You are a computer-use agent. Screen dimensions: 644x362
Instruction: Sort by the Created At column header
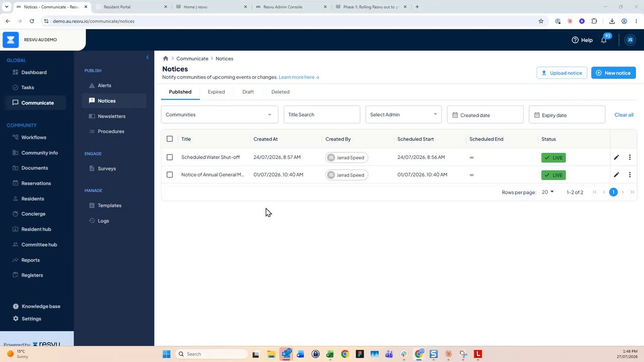click(x=266, y=139)
